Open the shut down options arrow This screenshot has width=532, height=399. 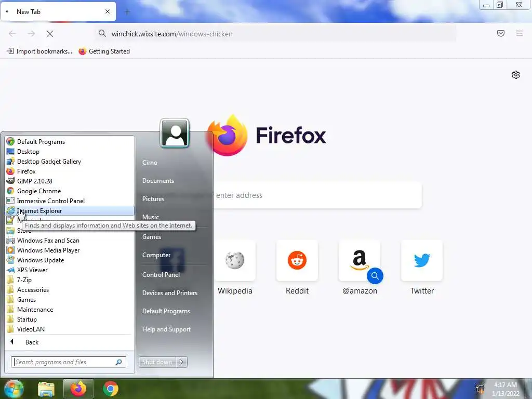point(181,362)
